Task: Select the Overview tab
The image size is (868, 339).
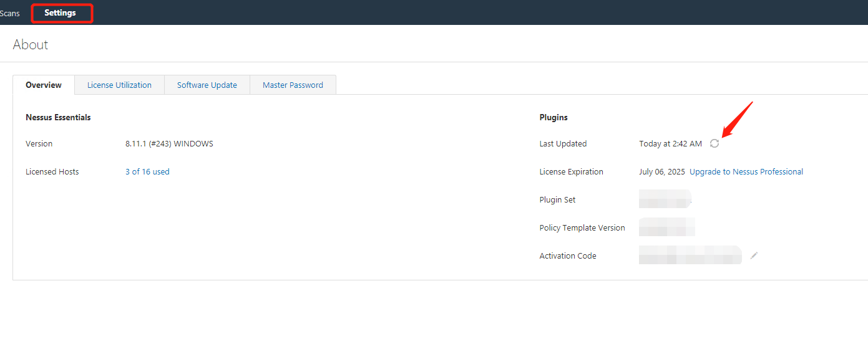Action: pos(44,85)
